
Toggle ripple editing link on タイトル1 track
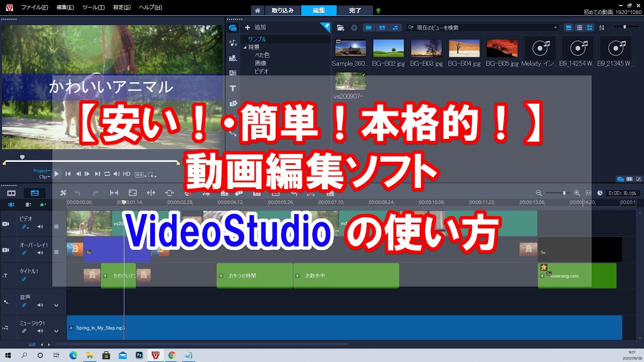[24, 279]
